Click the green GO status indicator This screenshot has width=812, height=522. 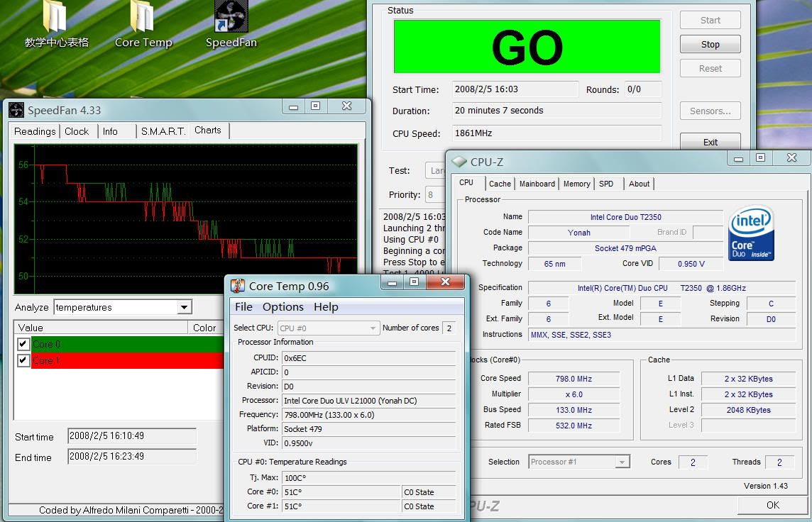pos(527,47)
